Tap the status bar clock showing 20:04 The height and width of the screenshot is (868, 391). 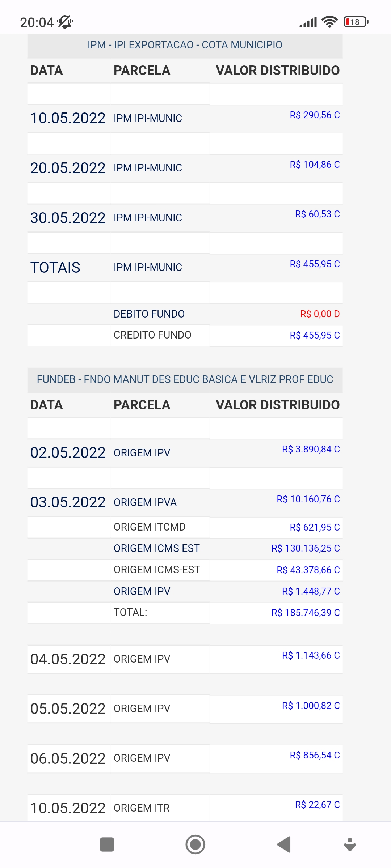tap(37, 22)
